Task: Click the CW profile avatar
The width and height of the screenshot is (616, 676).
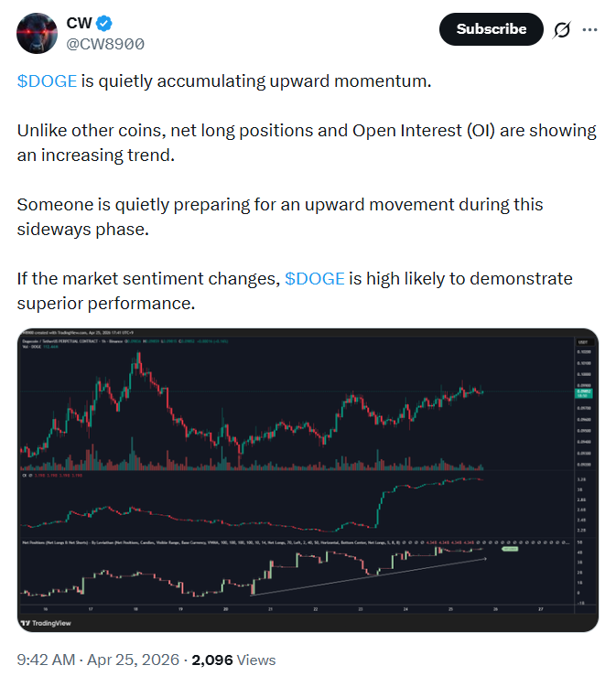Action: click(38, 33)
